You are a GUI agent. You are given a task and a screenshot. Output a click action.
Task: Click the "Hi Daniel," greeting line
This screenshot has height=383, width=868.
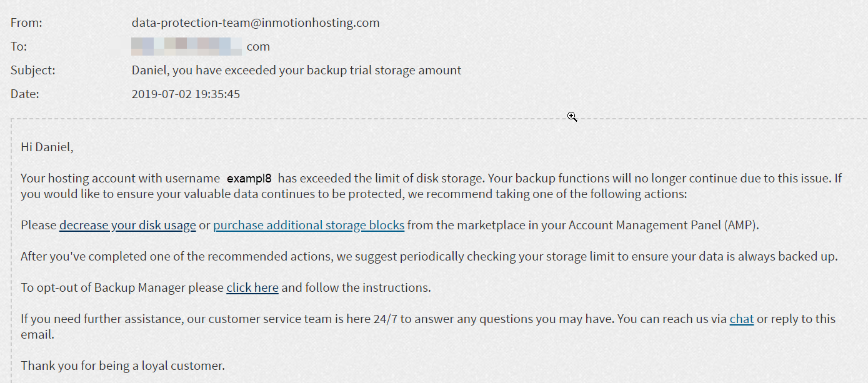point(47,147)
